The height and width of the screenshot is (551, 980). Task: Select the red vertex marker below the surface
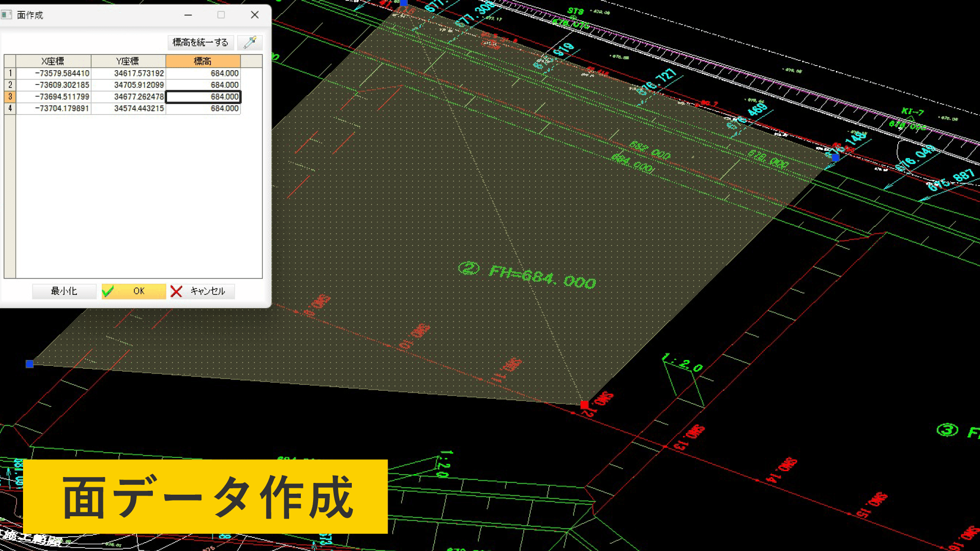[x=585, y=404]
